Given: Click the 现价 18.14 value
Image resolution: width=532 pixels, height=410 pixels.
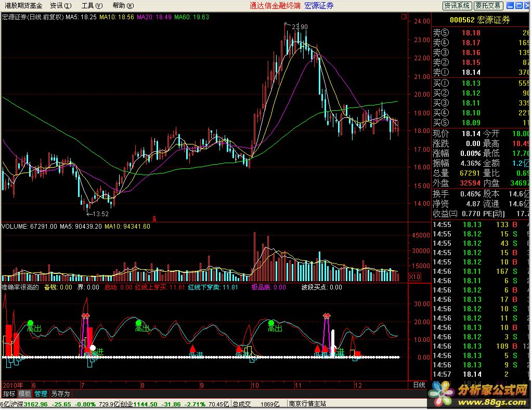Looking at the screenshot, I should [x=471, y=134].
